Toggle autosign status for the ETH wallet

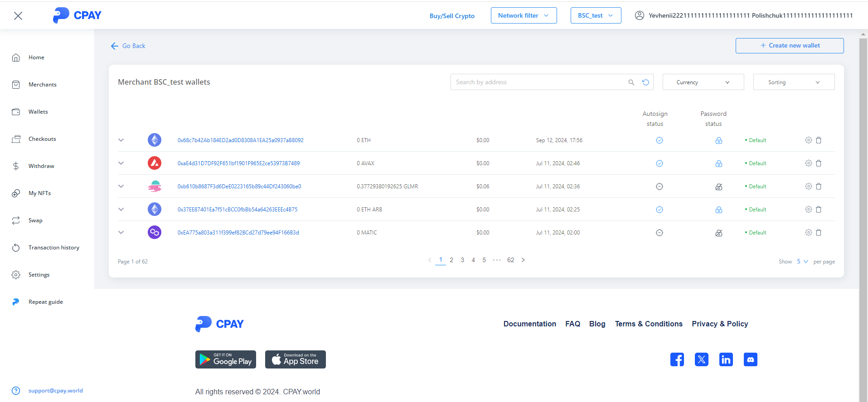point(659,140)
